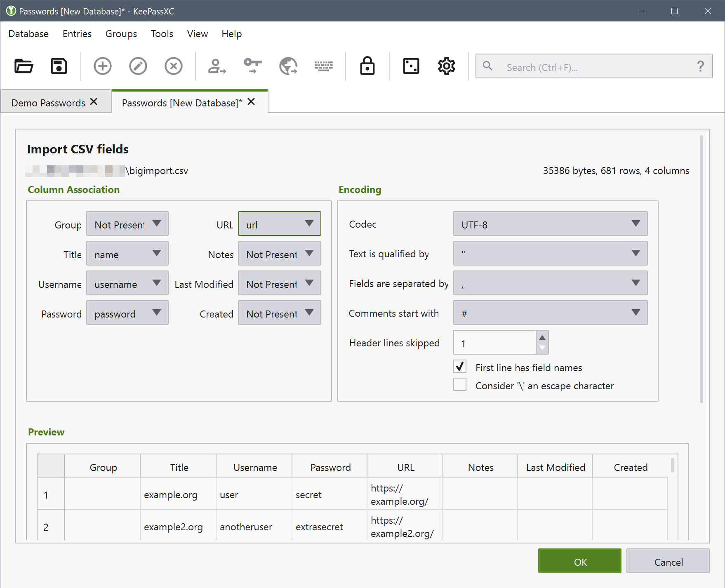The width and height of the screenshot is (725, 588).
Task: Expand the Codec UTF-8 dropdown
Action: coord(550,224)
